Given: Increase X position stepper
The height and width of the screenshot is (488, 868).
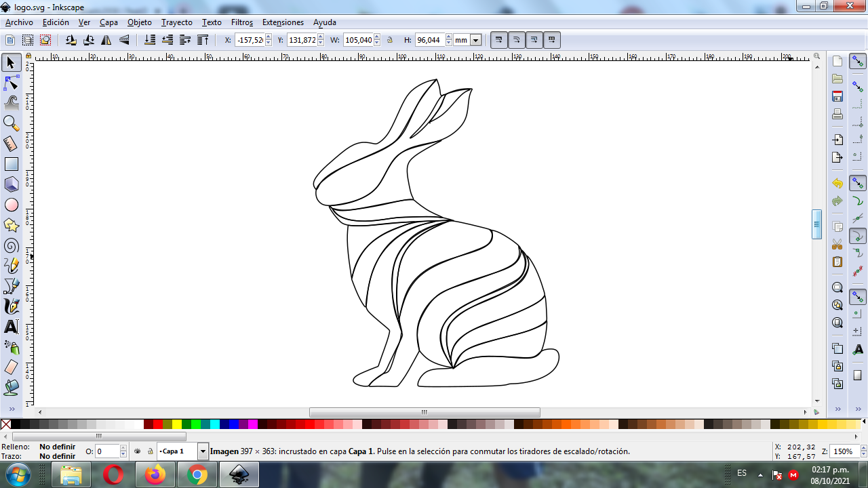Looking at the screenshot, I should pyautogui.click(x=269, y=37).
